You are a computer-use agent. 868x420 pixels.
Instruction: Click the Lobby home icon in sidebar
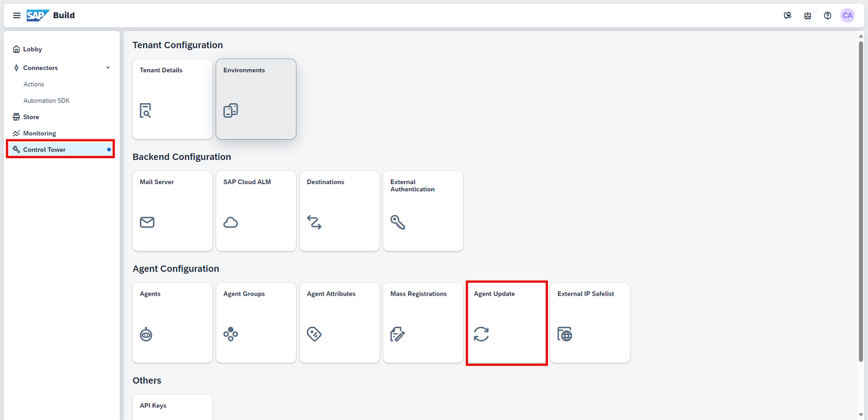(16, 49)
